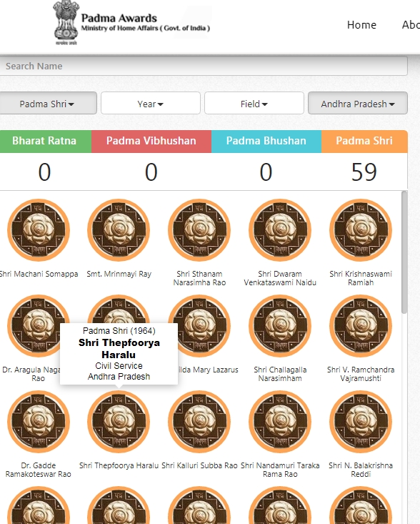Click Shri Thepfoorya Haralu's medal icon
This screenshot has height=524, width=420.
coord(119,422)
